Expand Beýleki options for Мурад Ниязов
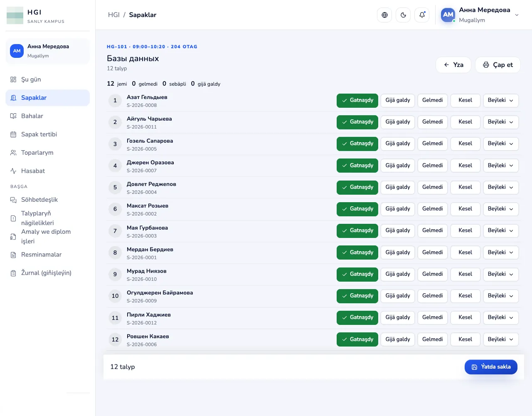The height and width of the screenshot is (416, 532). click(501, 274)
